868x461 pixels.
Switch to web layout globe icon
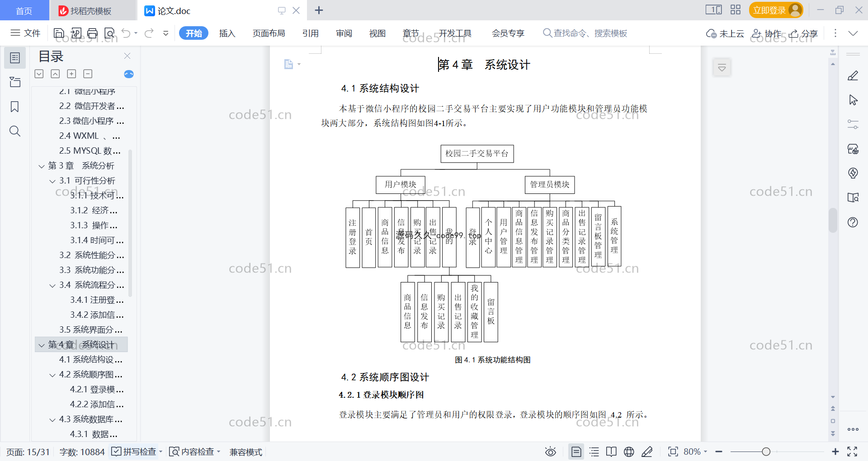629,452
